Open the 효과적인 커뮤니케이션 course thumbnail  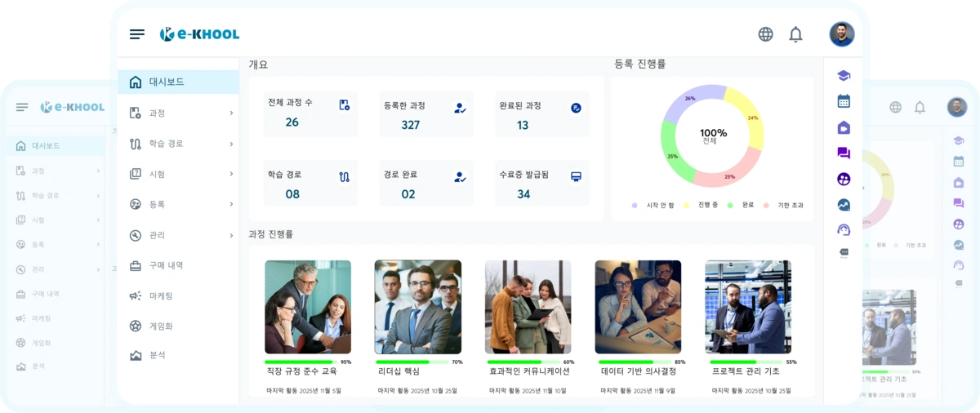pos(528,307)
